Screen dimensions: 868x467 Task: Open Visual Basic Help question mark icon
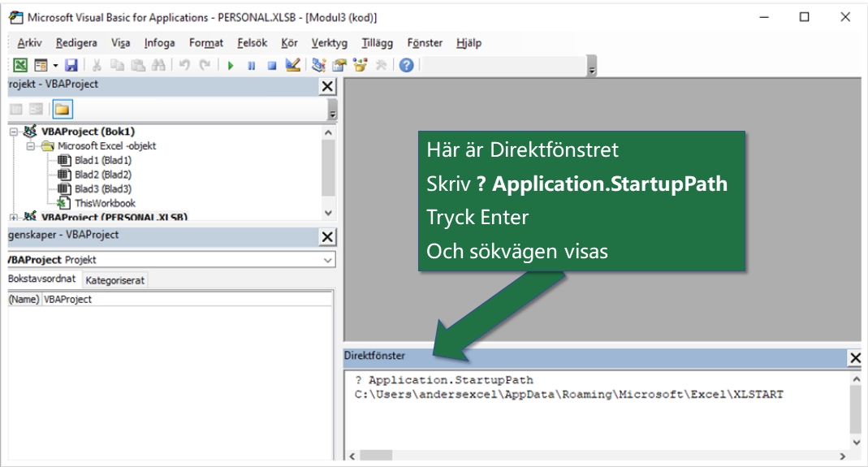406,65
